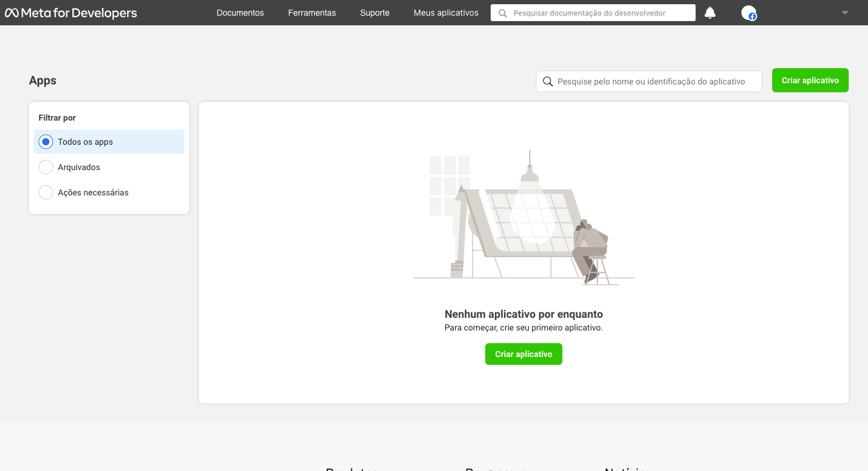This screenshot has height=471, width=868.
Task: Click magnifier icon in app search field
Action: point(548,81)
